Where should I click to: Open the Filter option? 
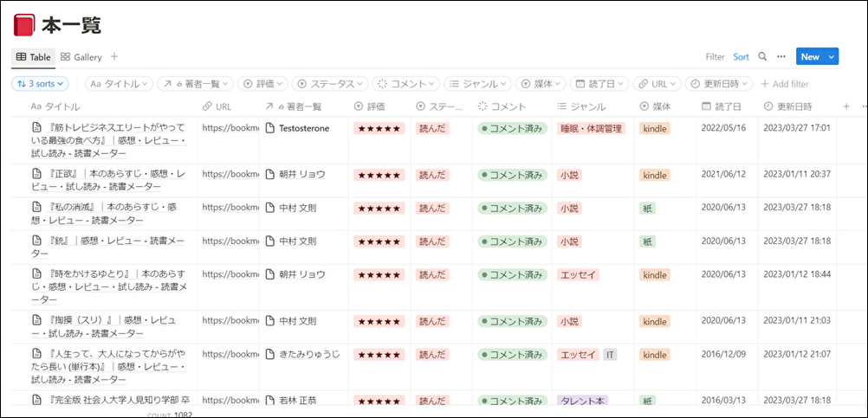716,56
